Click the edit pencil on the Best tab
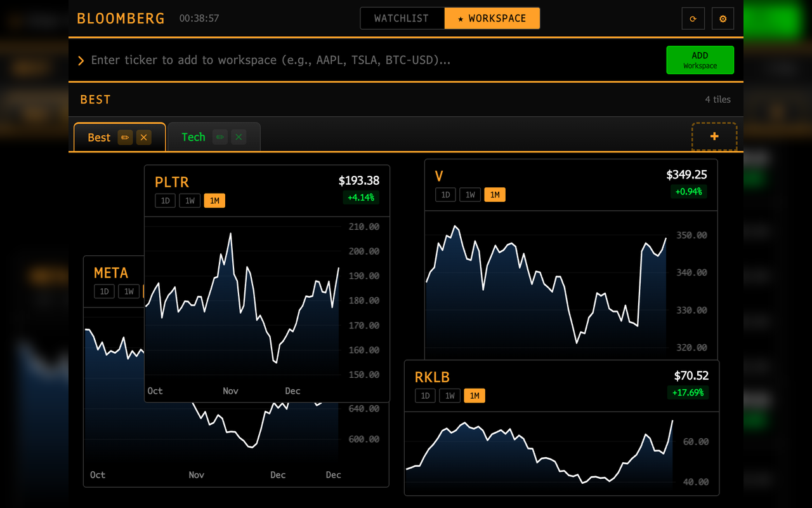The width and height of the screenshot is (812, 508). [x=125, y=137]
